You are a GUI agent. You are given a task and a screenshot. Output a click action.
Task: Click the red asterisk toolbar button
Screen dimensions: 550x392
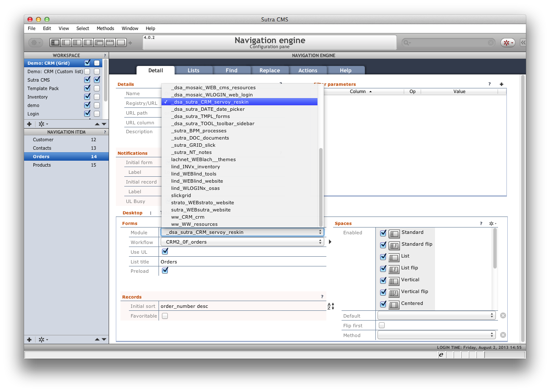tap(507, 42)
